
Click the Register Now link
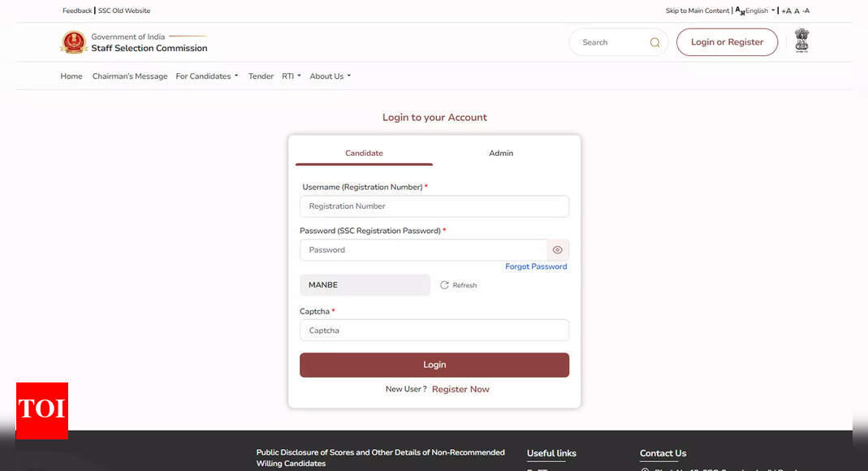pyautogui.click(x=460, y=389)
